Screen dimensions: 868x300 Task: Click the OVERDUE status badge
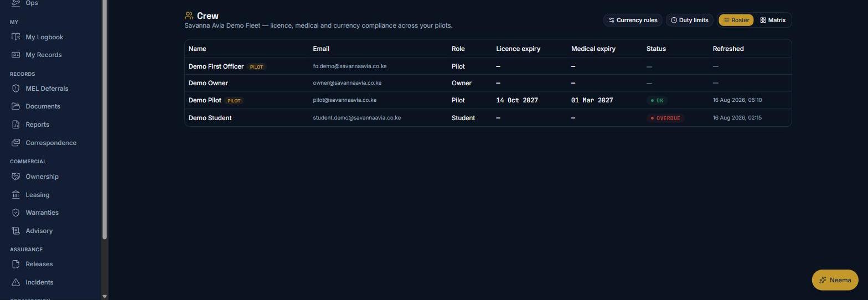tap(665, 118)
